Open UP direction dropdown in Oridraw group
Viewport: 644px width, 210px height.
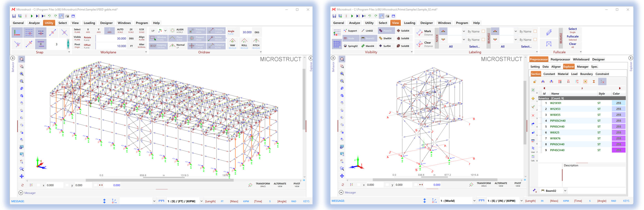(165, 31)
